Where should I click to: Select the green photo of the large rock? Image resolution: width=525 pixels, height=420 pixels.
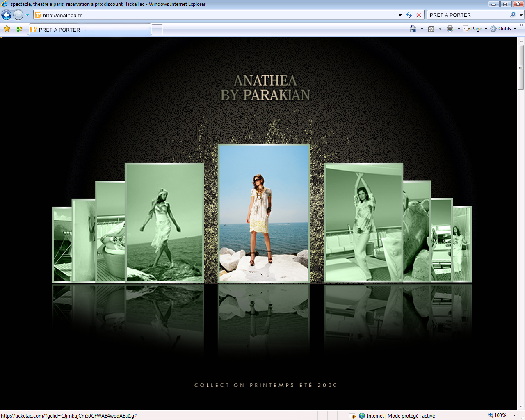pos(417,232)
